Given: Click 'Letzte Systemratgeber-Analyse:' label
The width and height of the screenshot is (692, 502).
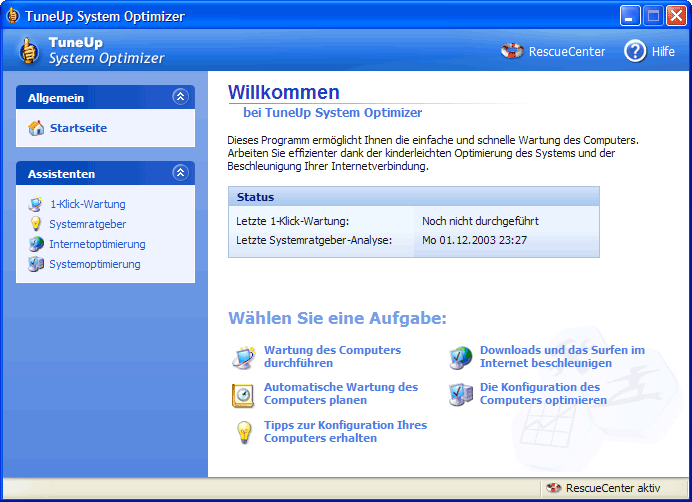Looking at the screenshot, I should point(314,240).
